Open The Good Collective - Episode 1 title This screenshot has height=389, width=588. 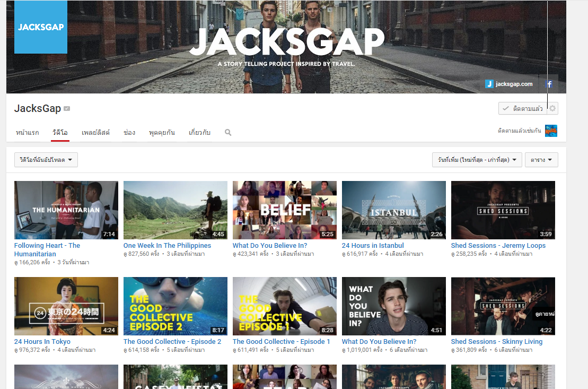281,342
